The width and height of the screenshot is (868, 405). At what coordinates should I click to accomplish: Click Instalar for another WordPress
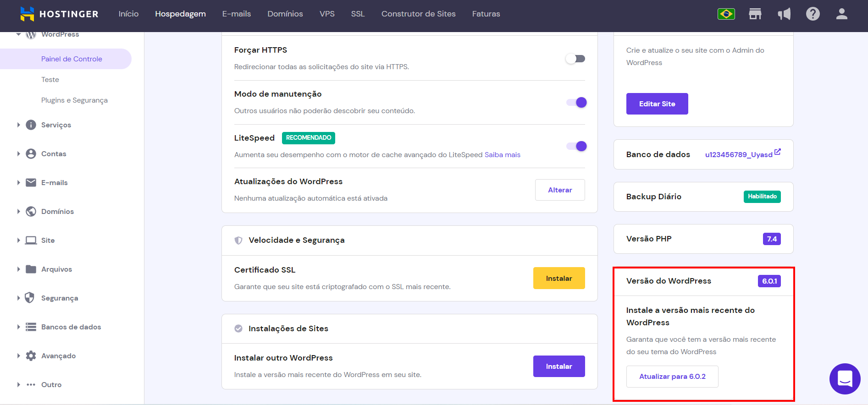click(x=559, y=366)
